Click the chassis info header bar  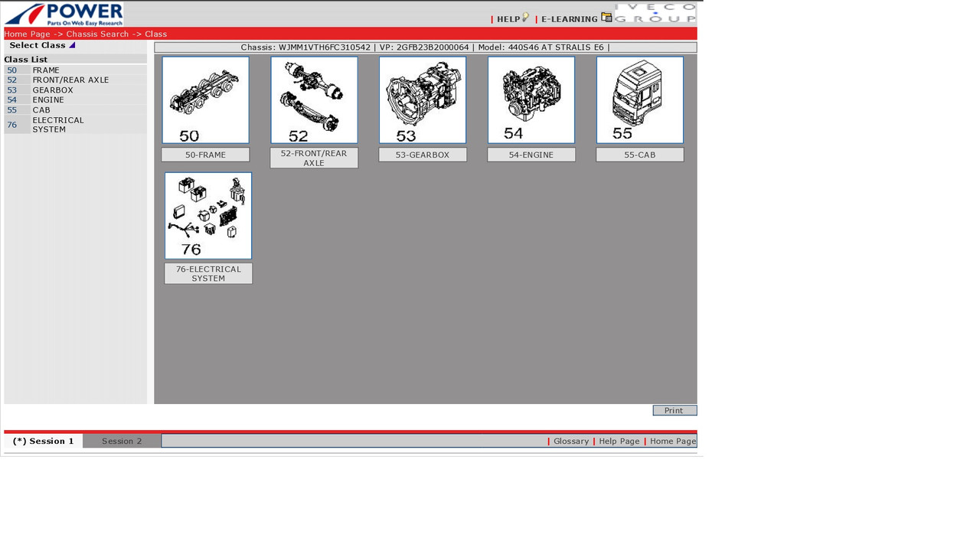point(426,47)
